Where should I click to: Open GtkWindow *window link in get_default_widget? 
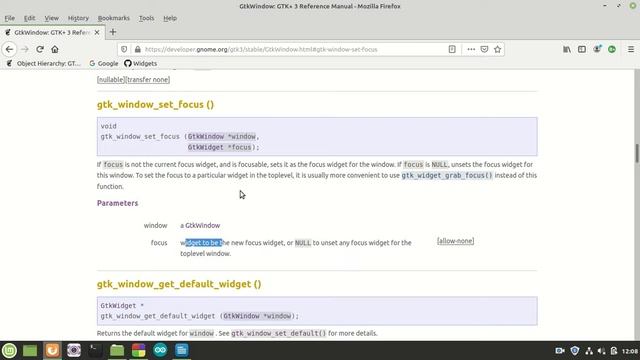pos(258,316)
